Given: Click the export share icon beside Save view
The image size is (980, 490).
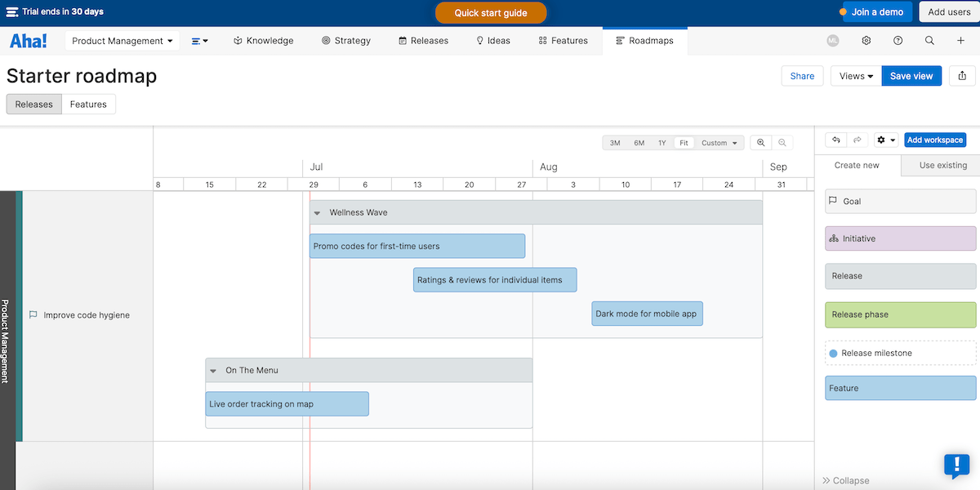Looking at the screenshot, I should [x=962, y=76].
